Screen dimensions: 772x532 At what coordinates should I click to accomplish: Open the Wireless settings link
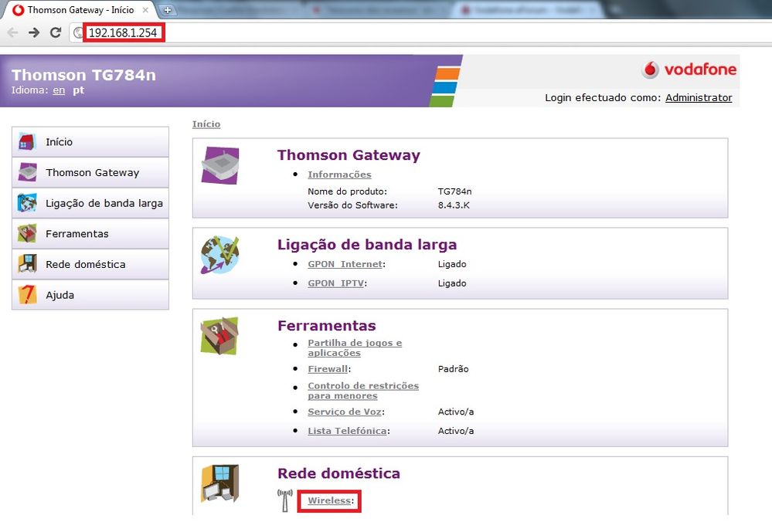click(x=329, y=501)
